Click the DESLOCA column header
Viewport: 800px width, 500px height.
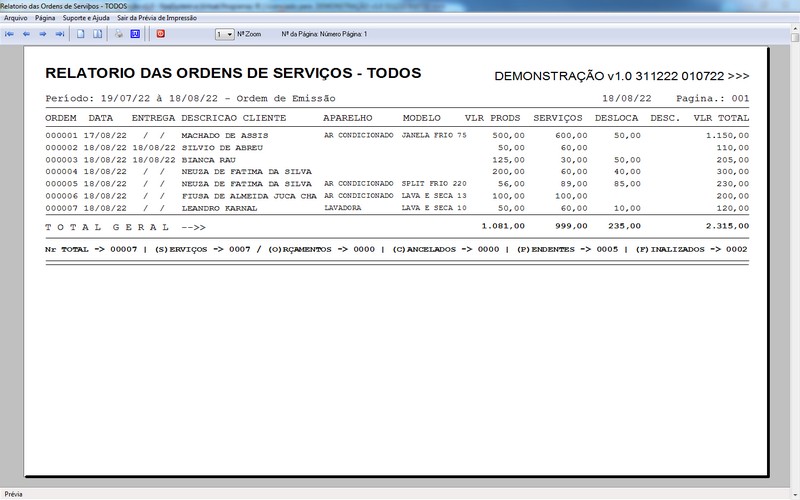coord(616,118)
